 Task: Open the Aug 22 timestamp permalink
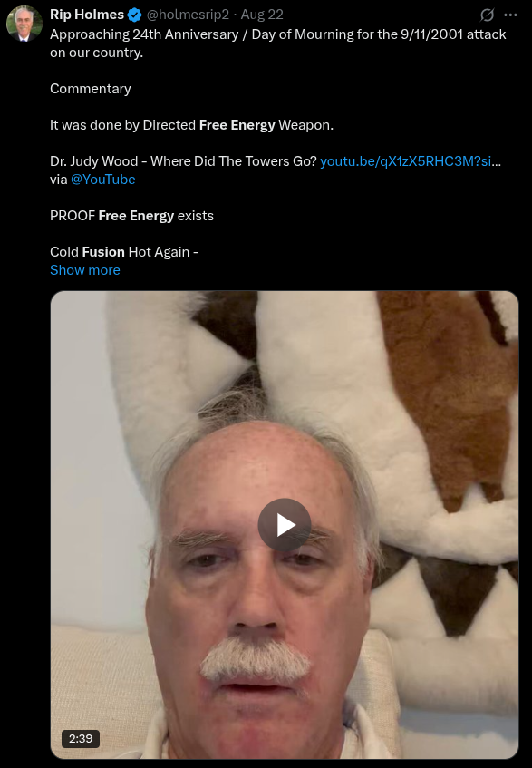pos(262,15)
